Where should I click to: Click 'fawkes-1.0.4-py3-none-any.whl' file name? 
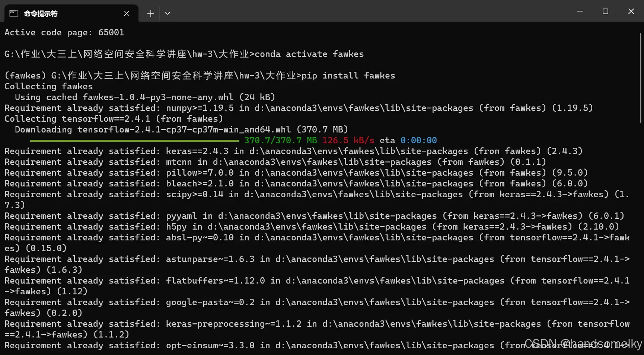pos(158,97)
